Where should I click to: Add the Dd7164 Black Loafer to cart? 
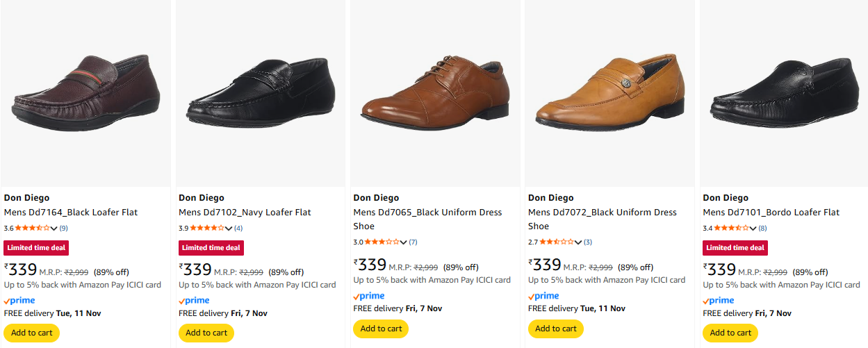point(32,333)
